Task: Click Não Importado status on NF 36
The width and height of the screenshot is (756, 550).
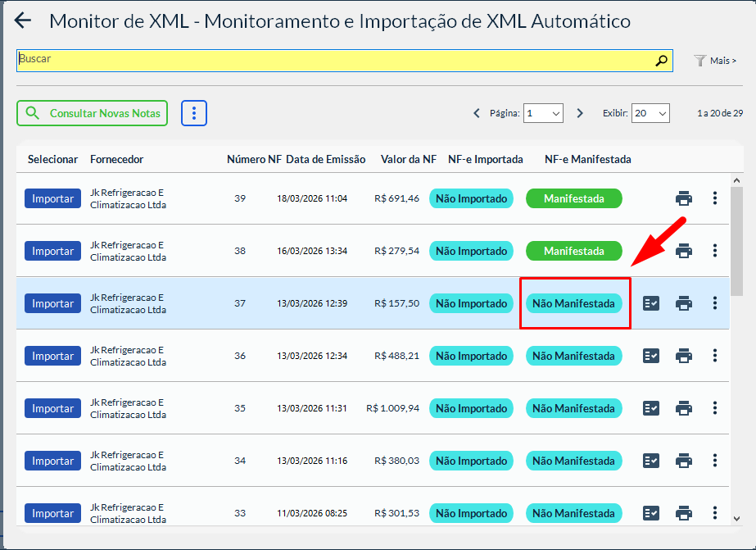Action: coord(471,356)
